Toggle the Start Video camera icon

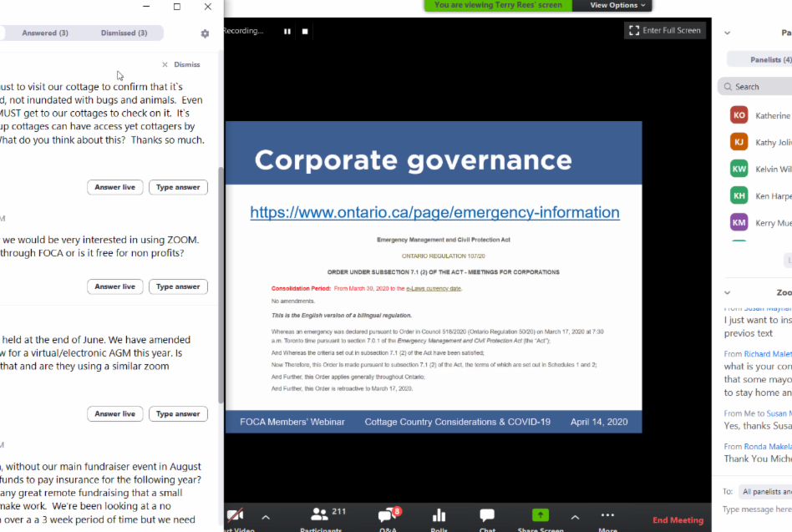point(236,516)
